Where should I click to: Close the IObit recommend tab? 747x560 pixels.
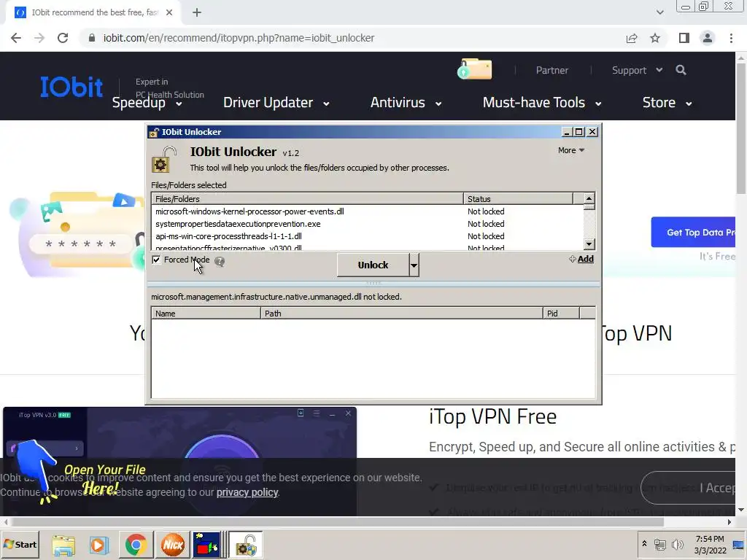(169, 13)
